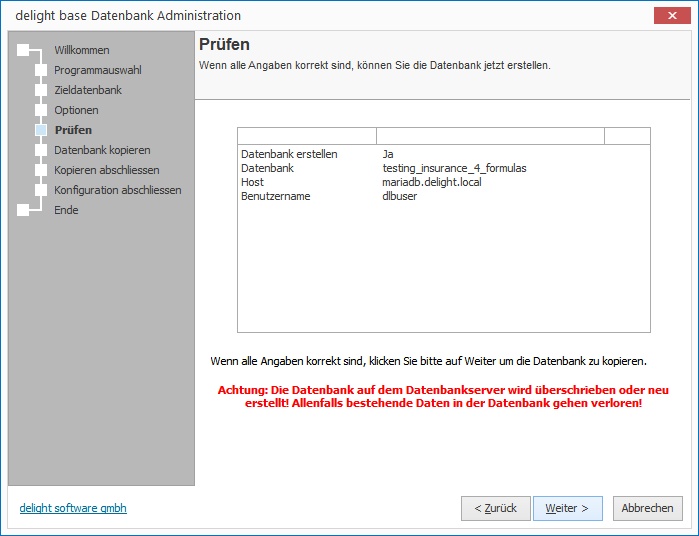This screenshot has height=536, width=699.
Task: Select the Datenbank kopieren step label
Action: pyautogui.click(x=102, y=150)
